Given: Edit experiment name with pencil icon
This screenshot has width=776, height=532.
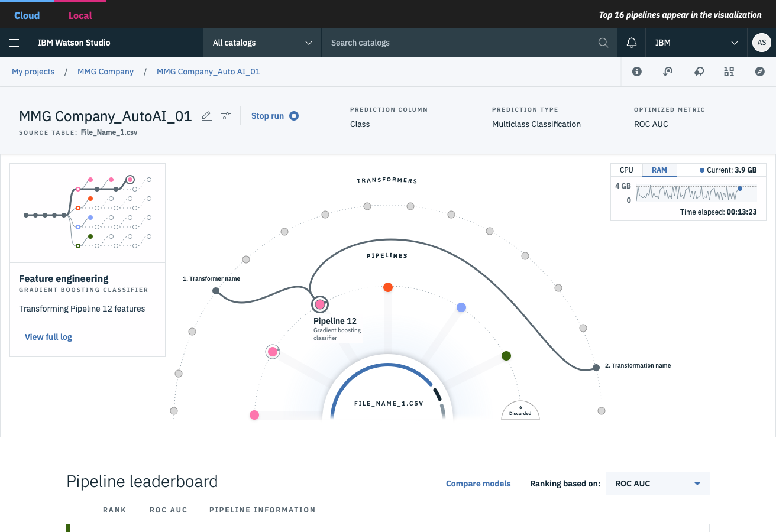Looking at the screenshot, I should click(206, 116).
